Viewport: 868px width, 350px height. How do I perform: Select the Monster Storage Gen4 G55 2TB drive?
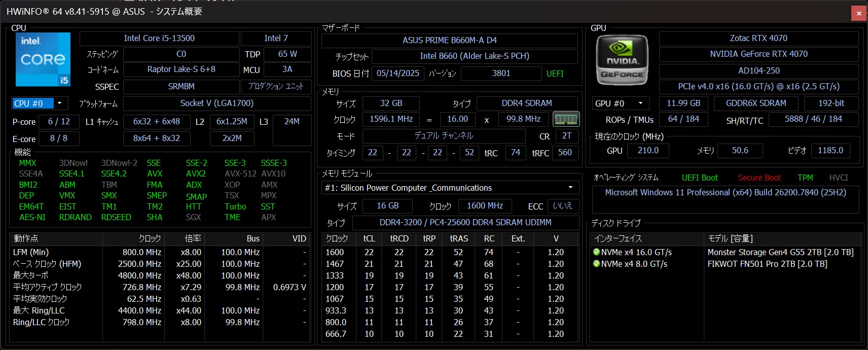(x=780, y=252)
